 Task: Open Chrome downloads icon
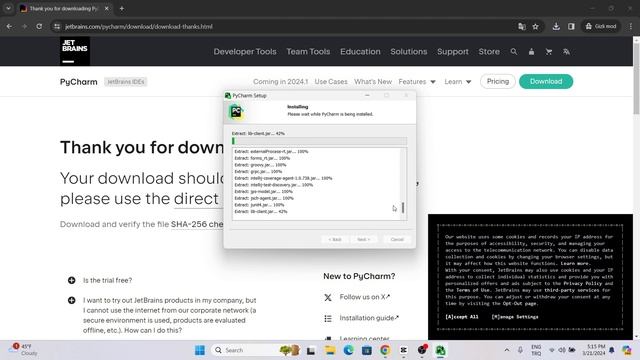point(556,27)
